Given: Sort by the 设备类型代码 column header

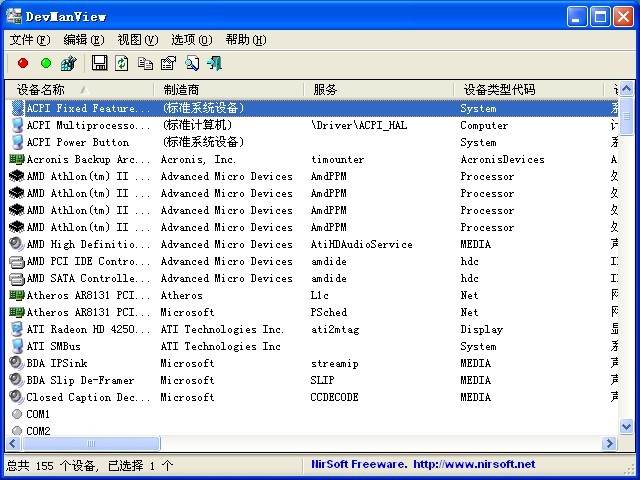Looking at the screenshot, I should (499, 90).
